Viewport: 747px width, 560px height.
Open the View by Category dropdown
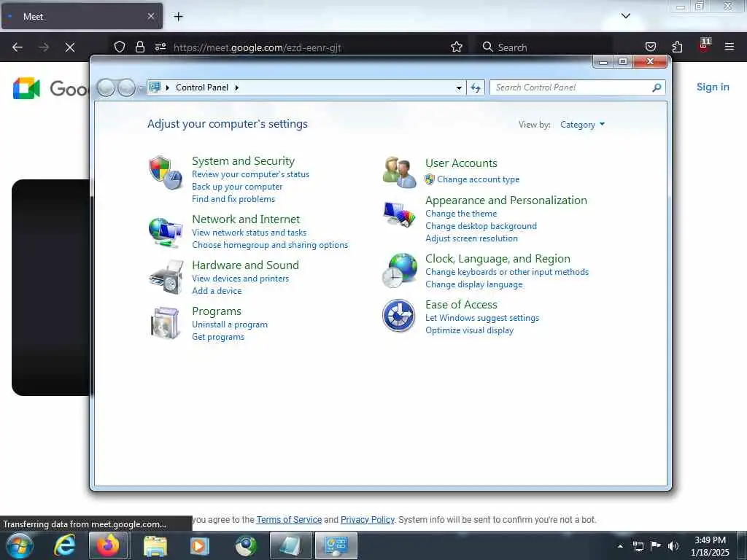pos(582,125)
